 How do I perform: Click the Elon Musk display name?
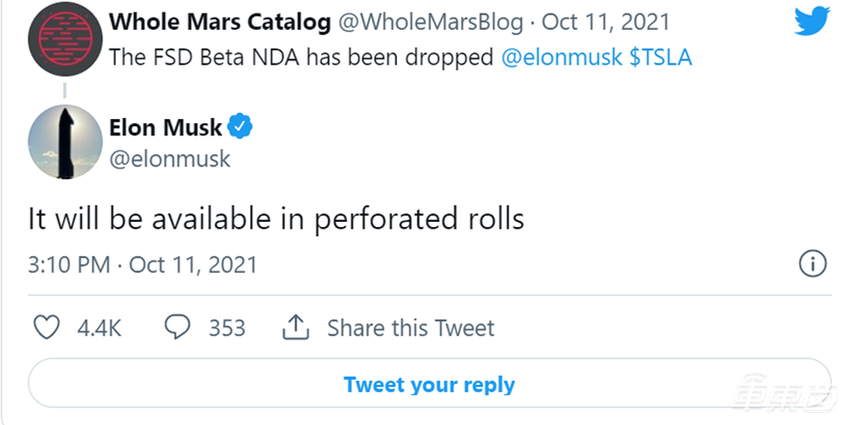pos(166,127)
